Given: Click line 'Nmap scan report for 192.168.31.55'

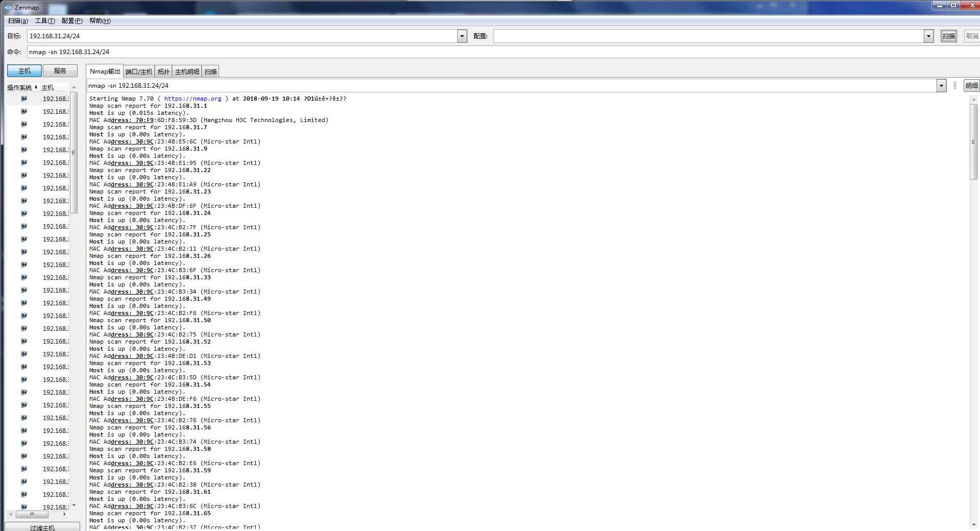Looking at the screenshot, I should 150,406.
